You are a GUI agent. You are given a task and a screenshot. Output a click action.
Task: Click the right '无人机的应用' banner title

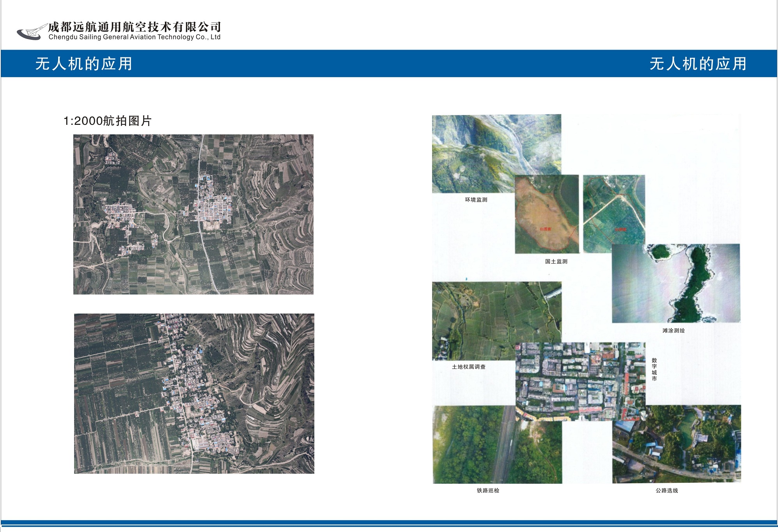coord(698,64)
